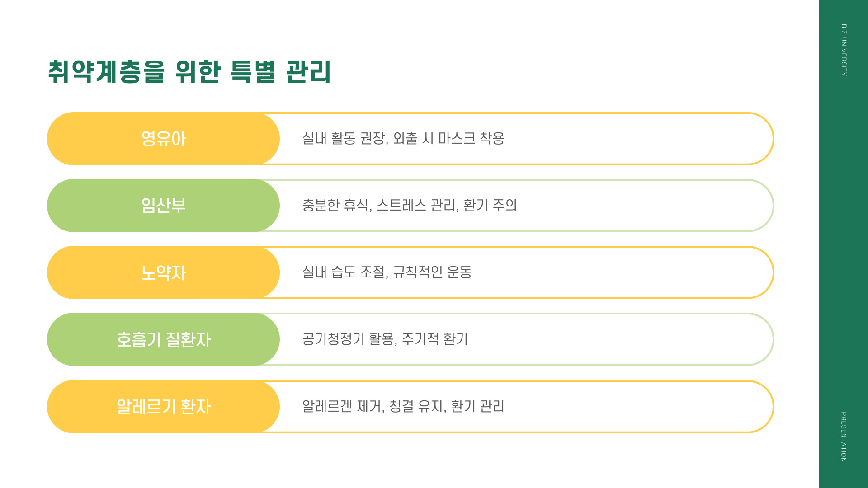
Task: Click the text 실내 습도 조절, 규칙적인 운동
Action: (387, 272)
